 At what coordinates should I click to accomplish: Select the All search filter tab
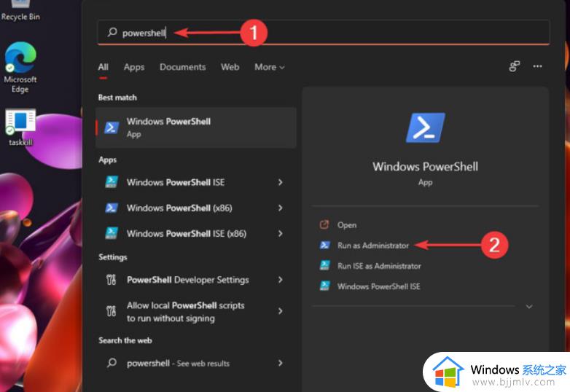[103, 67]
